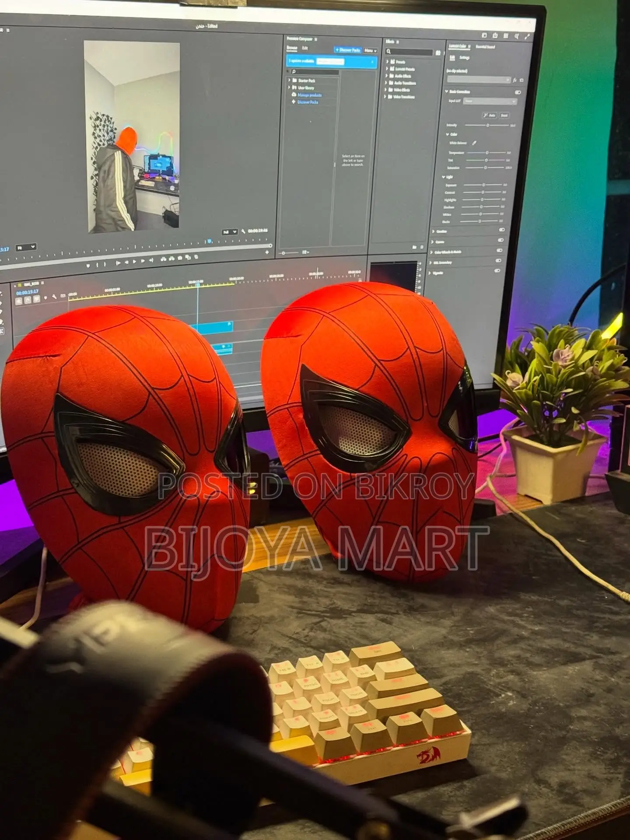Click the Temperature slider handle
The image size is (630, 840).
487,153
